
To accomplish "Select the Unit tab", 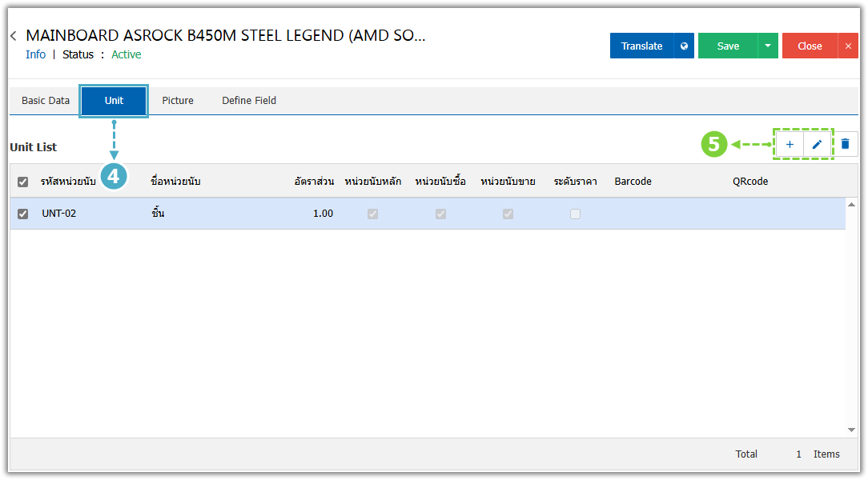I will (114, 101).
